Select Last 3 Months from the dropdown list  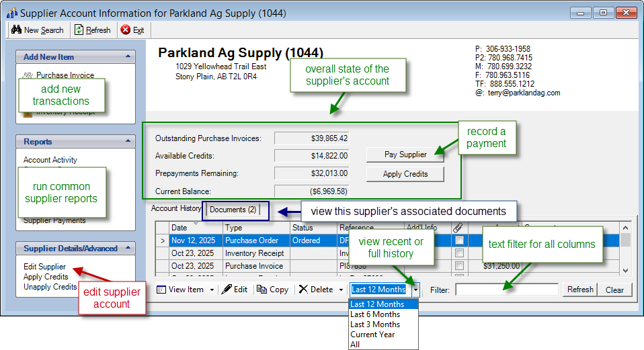tap(383, 324)
